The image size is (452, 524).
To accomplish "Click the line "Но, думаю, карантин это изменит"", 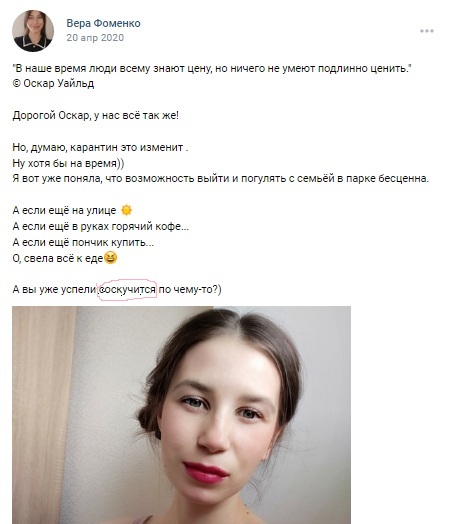I will click(100, 147).
